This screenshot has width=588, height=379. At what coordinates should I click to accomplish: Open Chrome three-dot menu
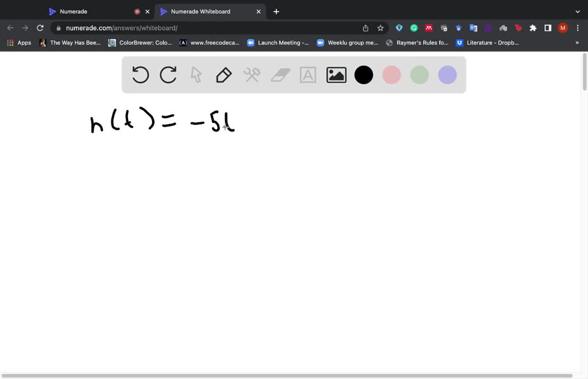click(578, 28)
